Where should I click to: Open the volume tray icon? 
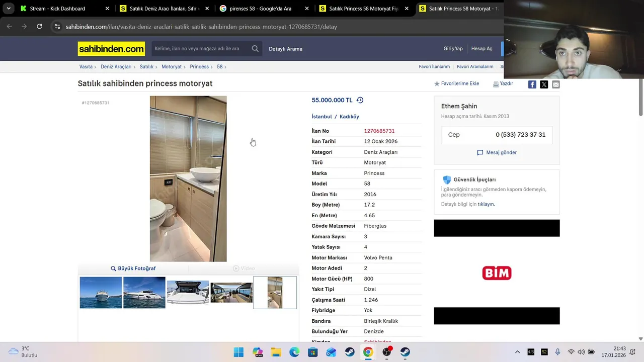point(581,352)
